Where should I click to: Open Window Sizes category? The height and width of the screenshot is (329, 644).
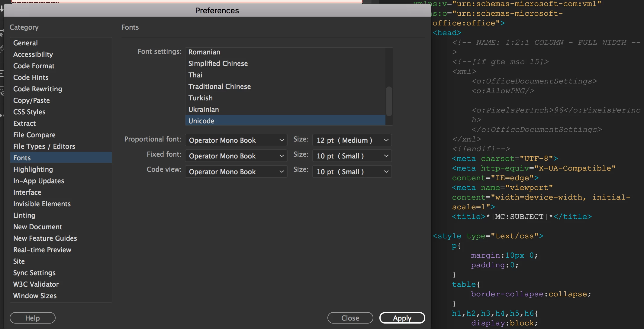pos(35,296)
